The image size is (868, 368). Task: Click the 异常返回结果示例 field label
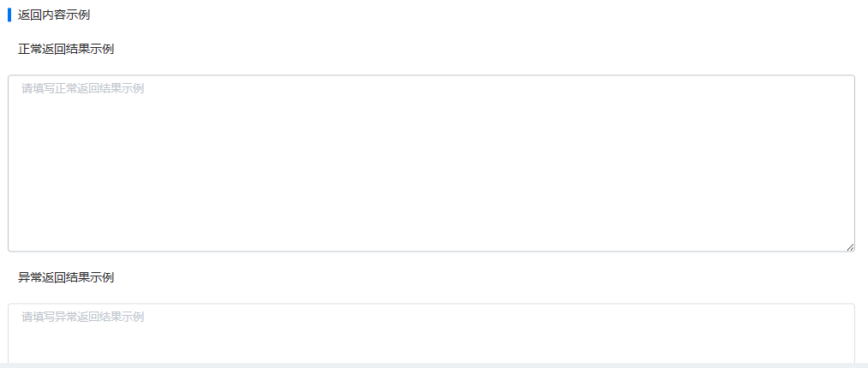click(x=66, y=277)
